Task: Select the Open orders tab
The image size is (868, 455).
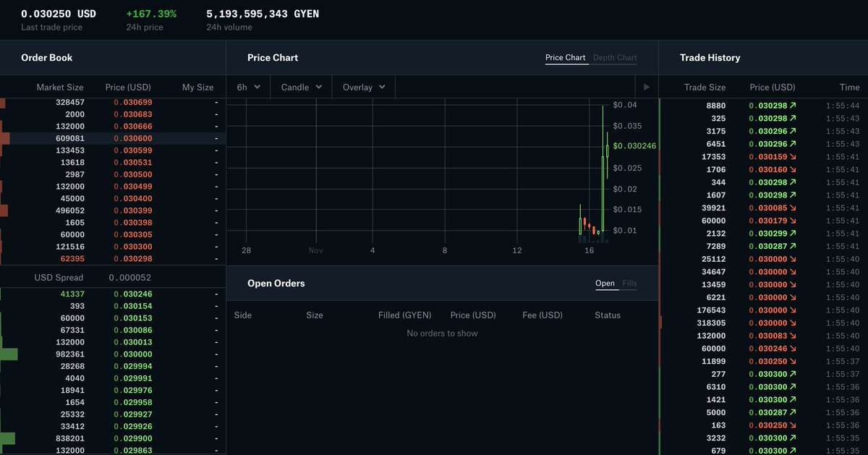Action: point(605,284)
